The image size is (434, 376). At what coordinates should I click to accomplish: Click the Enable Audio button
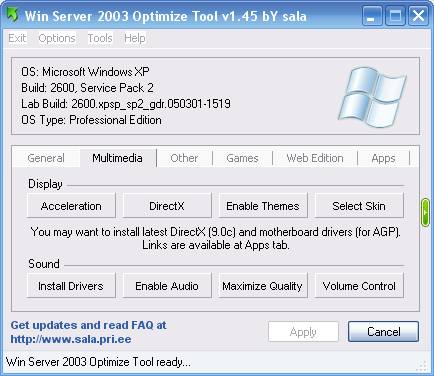click(x=167, y=286)
